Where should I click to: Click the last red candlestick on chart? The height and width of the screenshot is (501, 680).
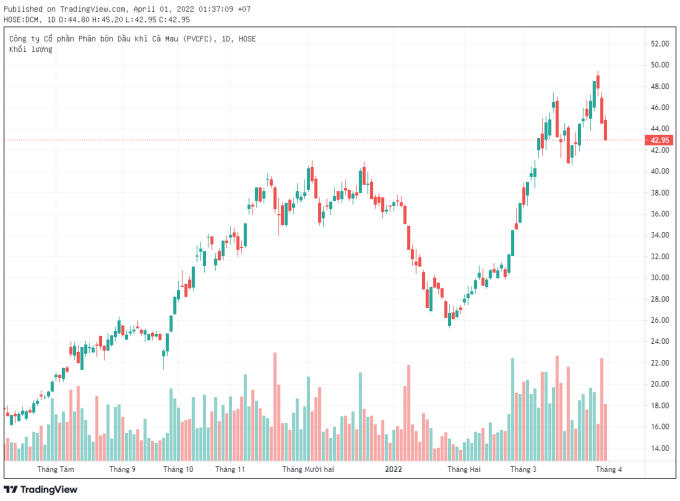(x=607, y=130)
